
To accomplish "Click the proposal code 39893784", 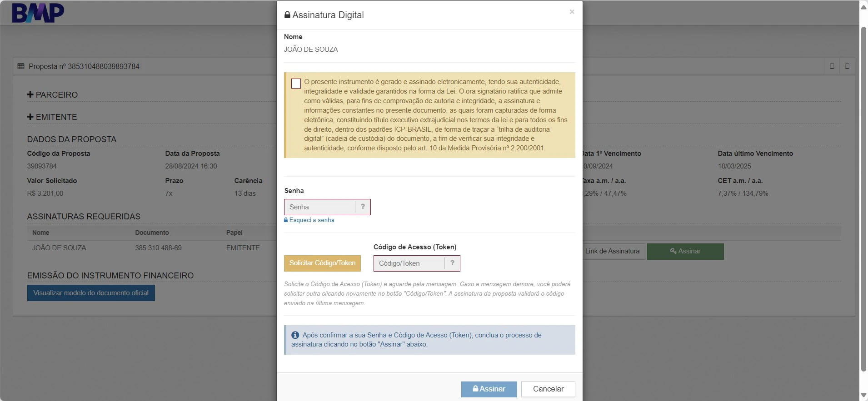I will click(x=42, y=166).
